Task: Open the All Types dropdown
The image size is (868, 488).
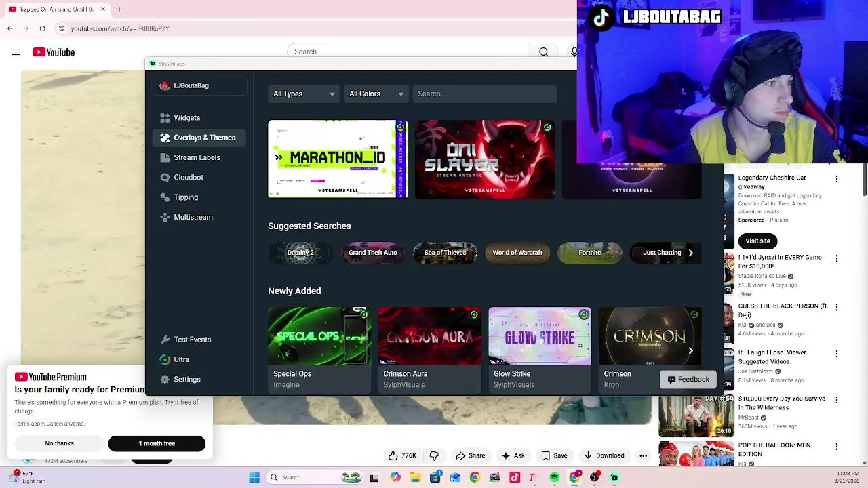Action: tap(304, 94)
